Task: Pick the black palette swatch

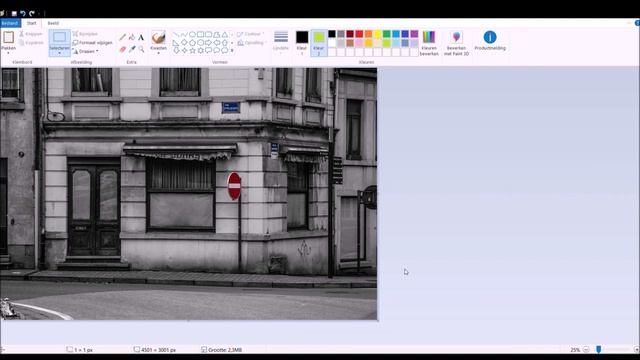Action: (x=332, y=34)
